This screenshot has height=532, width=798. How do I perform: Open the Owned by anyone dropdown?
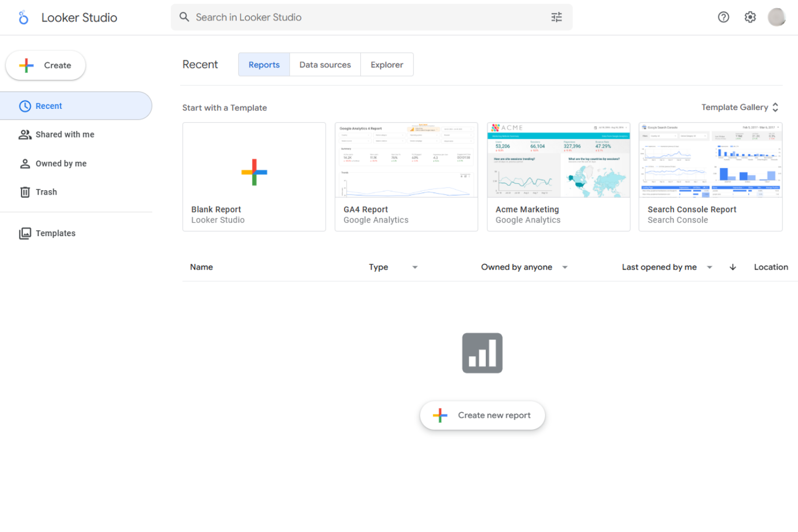click(565, 267)
